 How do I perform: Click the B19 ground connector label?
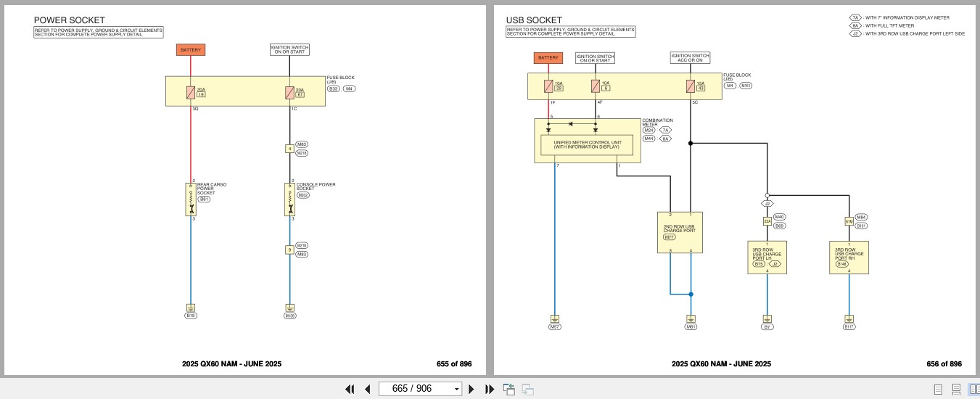pyautogui.click(x=192, y=316)
